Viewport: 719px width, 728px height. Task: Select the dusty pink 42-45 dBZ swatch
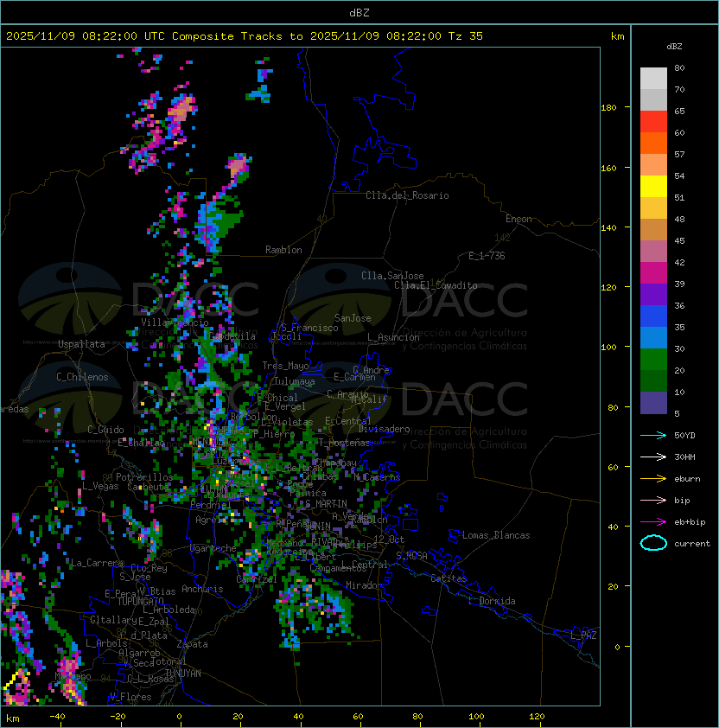click(x=653, y=252)
